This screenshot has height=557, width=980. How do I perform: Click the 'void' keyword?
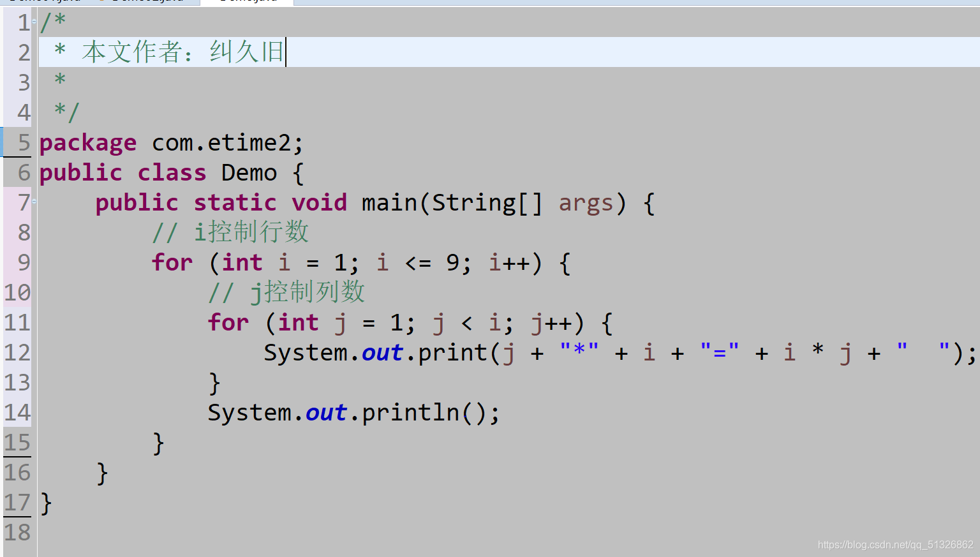click(x=320, y=203)
